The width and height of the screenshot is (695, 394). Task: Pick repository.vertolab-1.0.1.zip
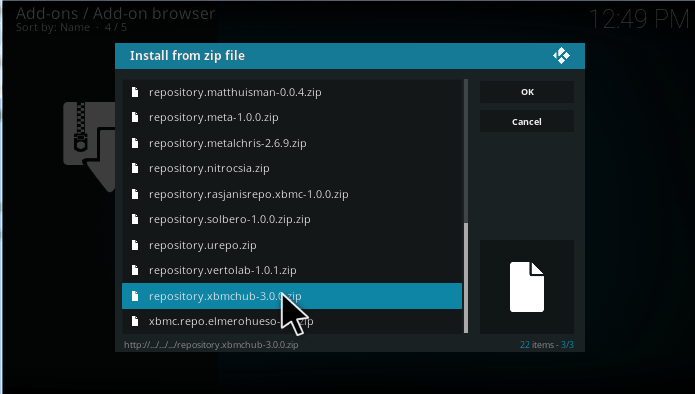tap(292, 270)
